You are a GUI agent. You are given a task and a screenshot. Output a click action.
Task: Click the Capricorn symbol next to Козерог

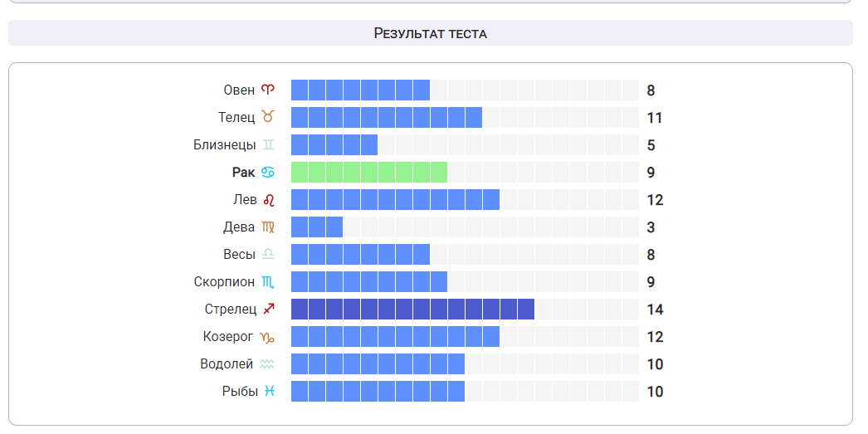tap(267, 336)
